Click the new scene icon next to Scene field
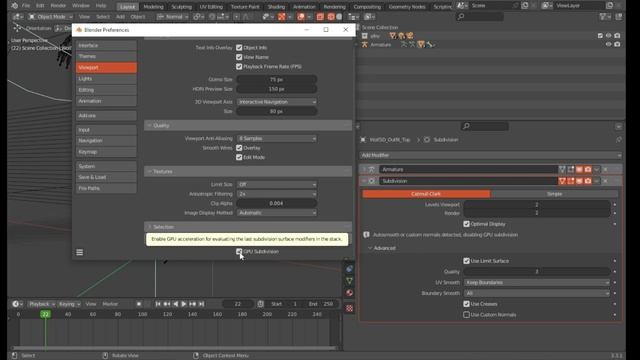This screenshot has height=360, width=640. (x=525, y=6)
